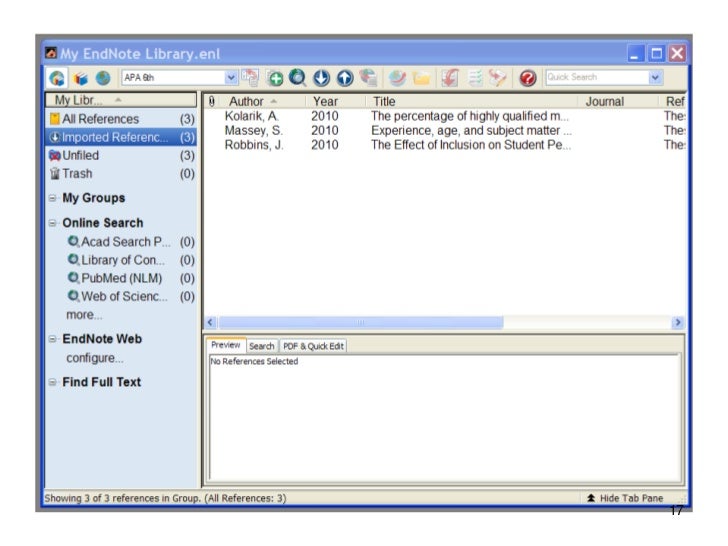Open the Trash group

pos(121,173)
